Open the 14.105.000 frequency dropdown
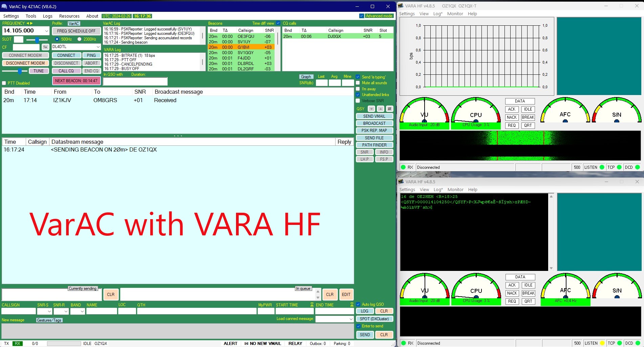This screenshot has height=347, width=644. click(x=47, y=31)
